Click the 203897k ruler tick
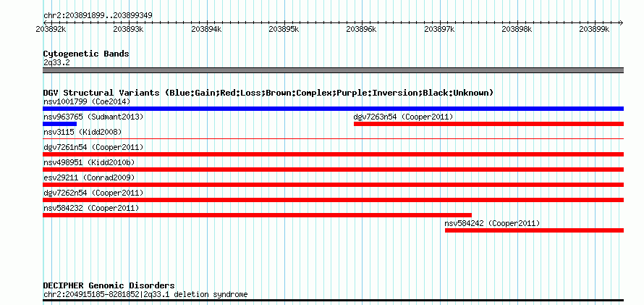644x305 pixels. 439,30
